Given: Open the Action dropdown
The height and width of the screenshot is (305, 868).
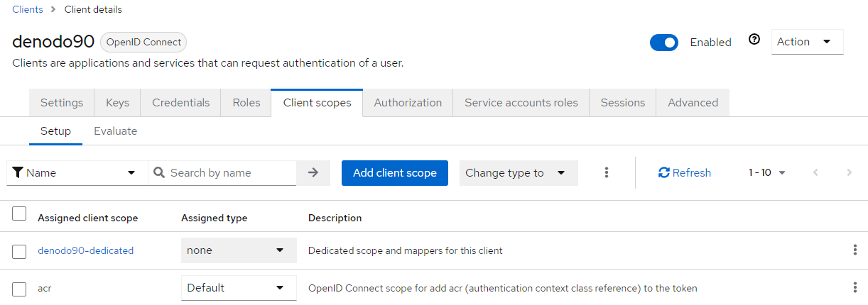Looking at the screenshot, I should (808, 42).
